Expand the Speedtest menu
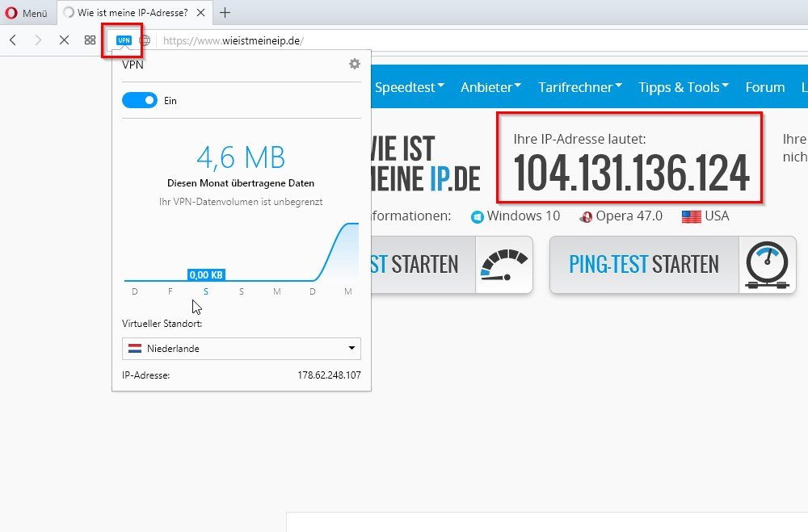Screen dimensions: 808x532 click(x=409, y=87)
